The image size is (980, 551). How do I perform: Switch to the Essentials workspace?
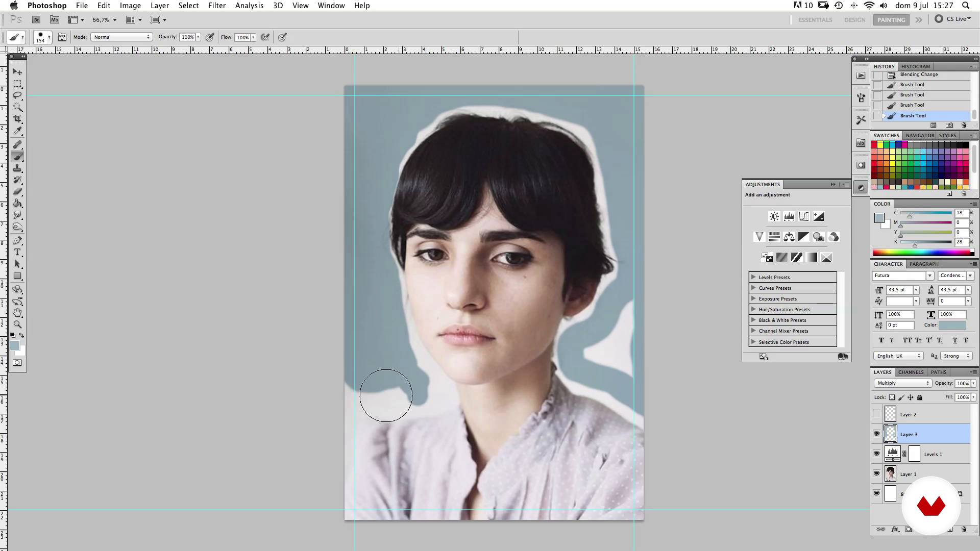815,20
